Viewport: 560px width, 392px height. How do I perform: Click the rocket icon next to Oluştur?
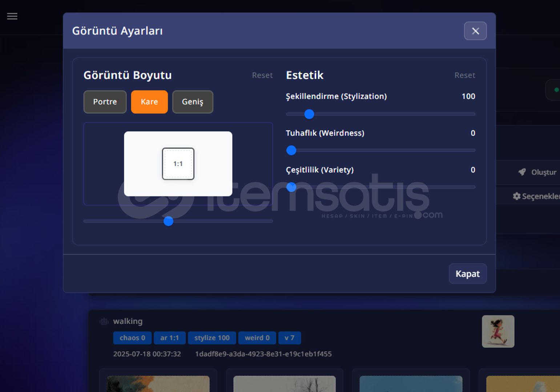[x=522, y=172]
